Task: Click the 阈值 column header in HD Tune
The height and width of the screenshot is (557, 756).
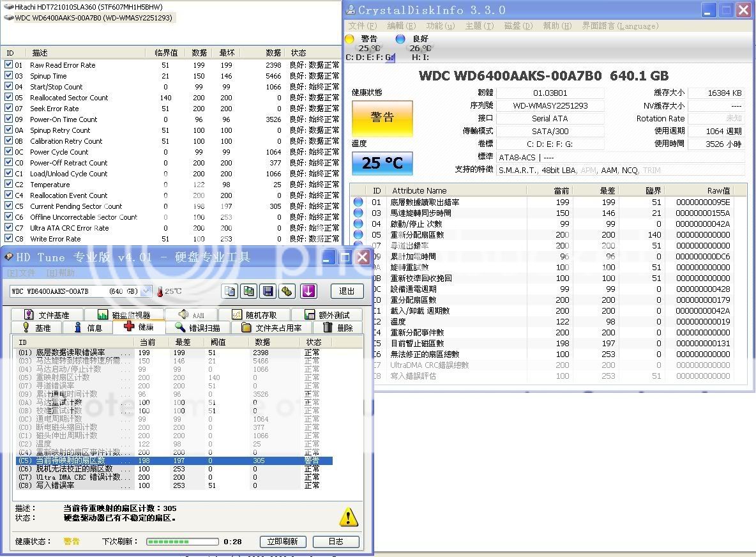Action: click(x=218, y=342)
